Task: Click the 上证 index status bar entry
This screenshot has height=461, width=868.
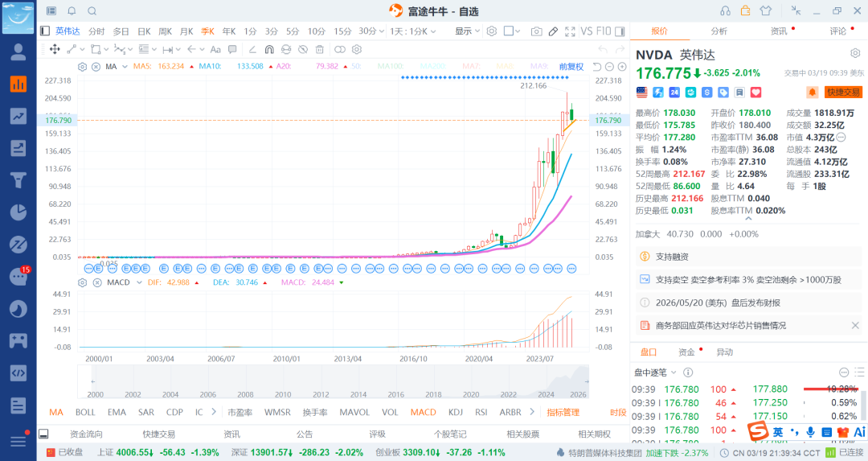Action: pyautogui.click(x=158, y=452)
